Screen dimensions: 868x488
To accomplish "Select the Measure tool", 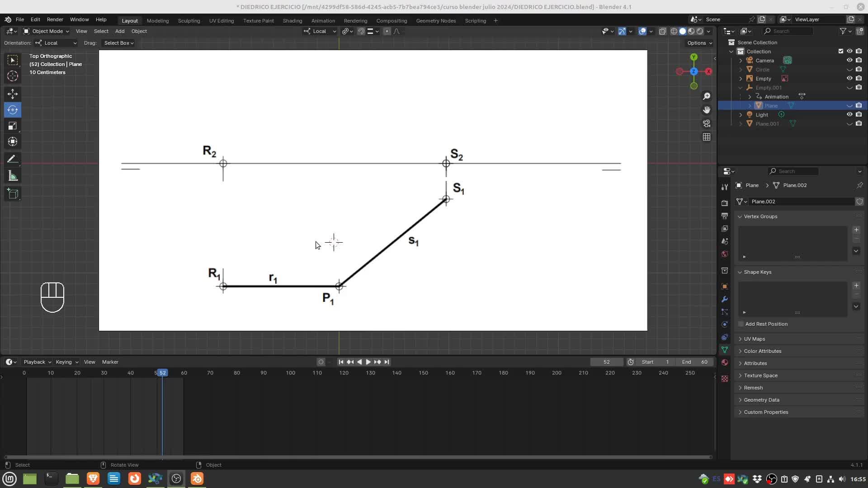I will click(13, 176).
